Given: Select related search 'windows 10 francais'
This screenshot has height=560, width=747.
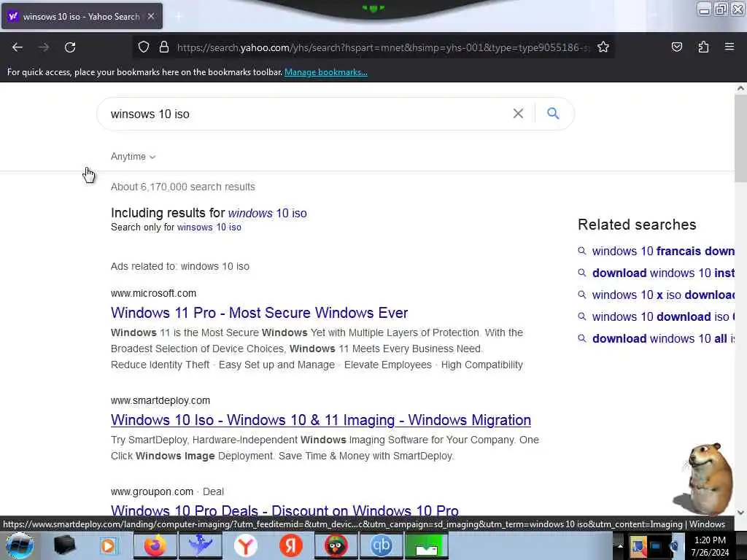Looking at the screenshot, I should [662, 251].
